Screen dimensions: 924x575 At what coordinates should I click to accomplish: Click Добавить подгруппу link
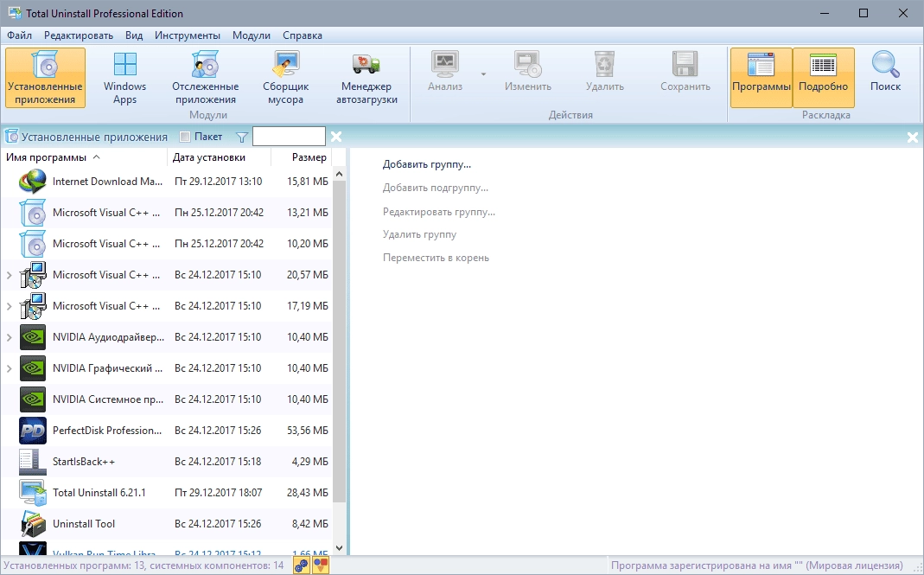click(x=436, y=188)
